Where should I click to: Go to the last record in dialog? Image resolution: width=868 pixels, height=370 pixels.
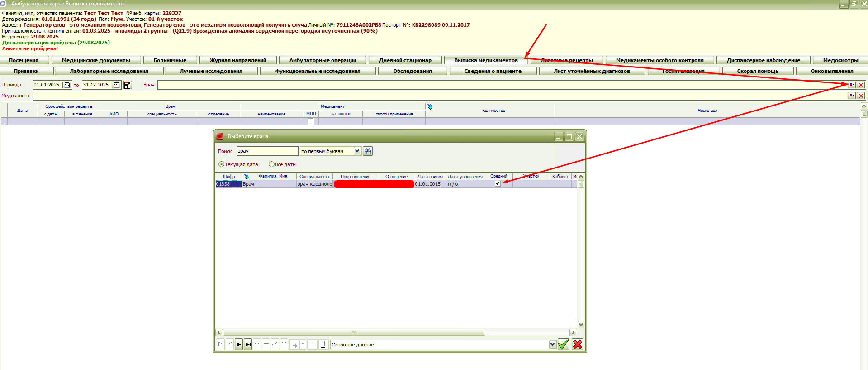tap(248, 345)
